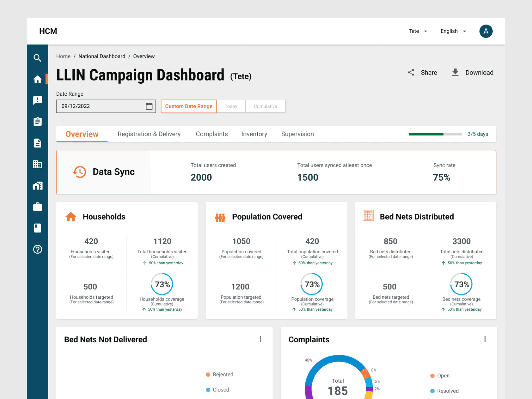Open the complaints feedback icon in sidebar
The height and width of the screenshot is (399, 532).
[x=37, y=100]
